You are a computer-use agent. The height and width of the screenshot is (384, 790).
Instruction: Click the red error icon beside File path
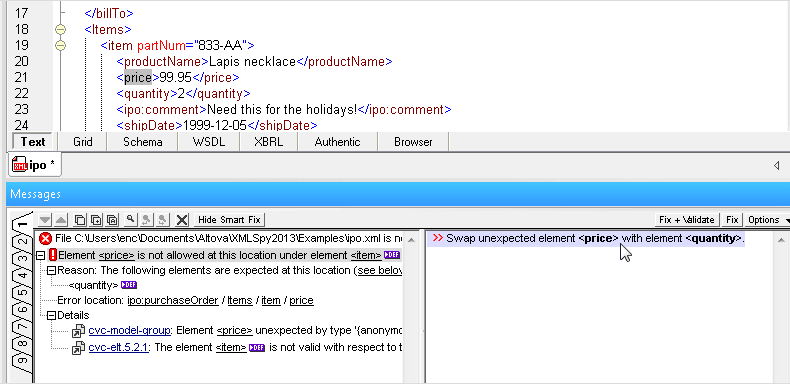(x=46, y=238)
